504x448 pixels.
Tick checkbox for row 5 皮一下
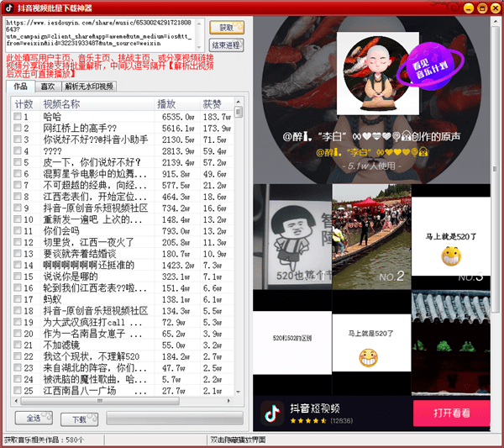18,162
